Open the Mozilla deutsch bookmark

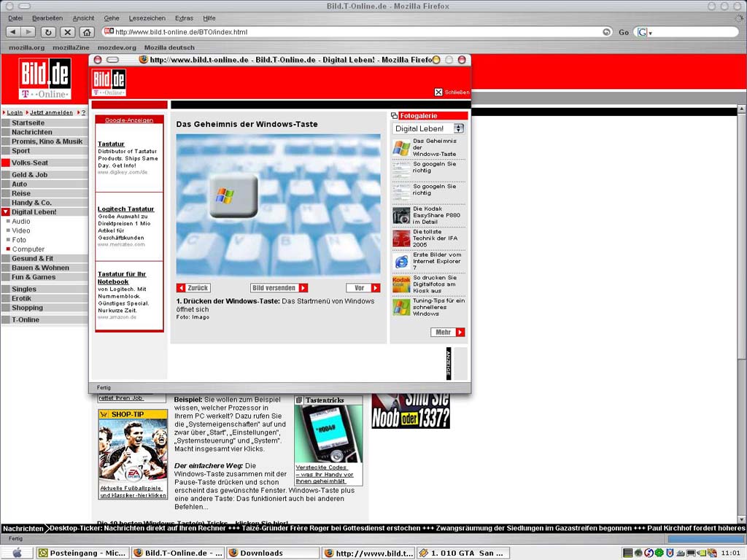pyautogui.click(x=169, y=47)
